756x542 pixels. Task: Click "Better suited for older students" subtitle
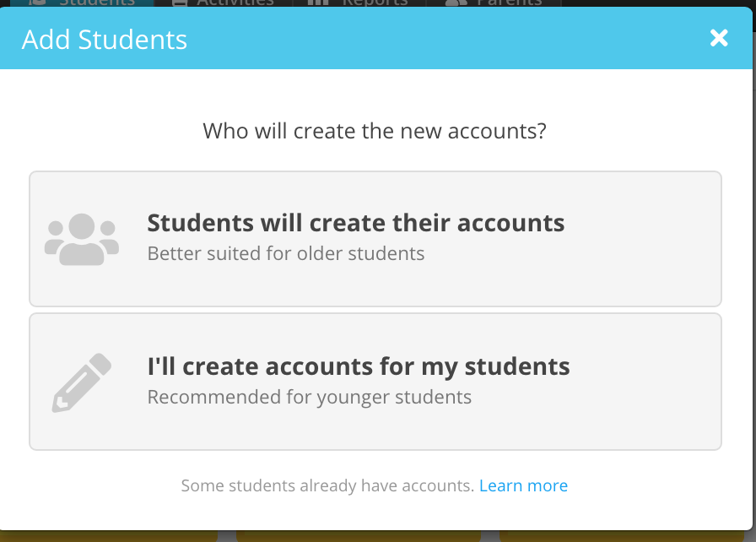[x=286, y=253]
